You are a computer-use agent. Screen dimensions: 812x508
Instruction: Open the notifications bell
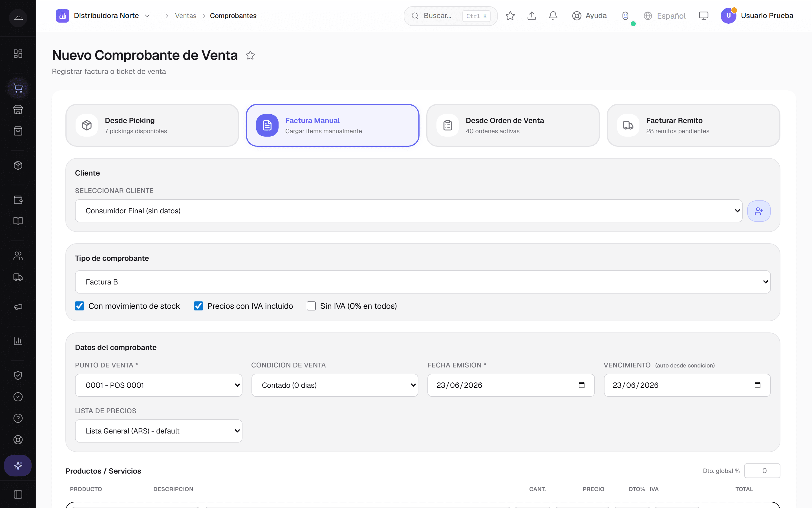tap(553, 16)
